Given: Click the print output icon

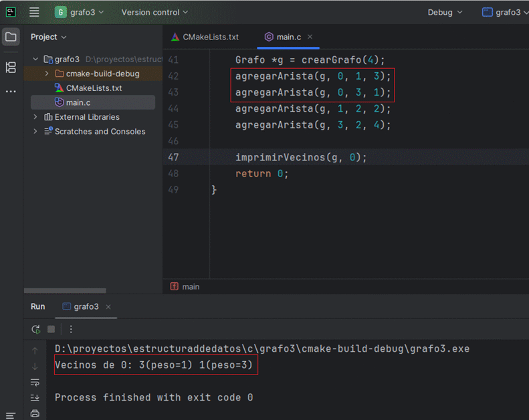Looking at the screenshot, I should 35,413.
